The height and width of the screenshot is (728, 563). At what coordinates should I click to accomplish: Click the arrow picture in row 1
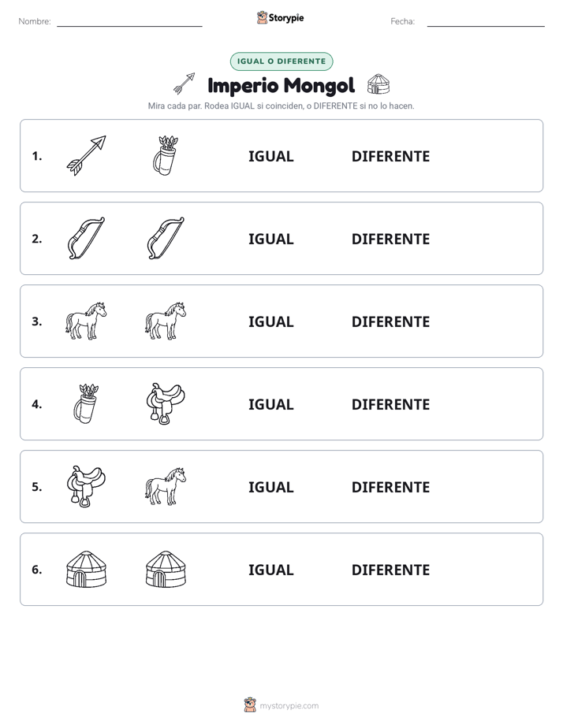86,155
